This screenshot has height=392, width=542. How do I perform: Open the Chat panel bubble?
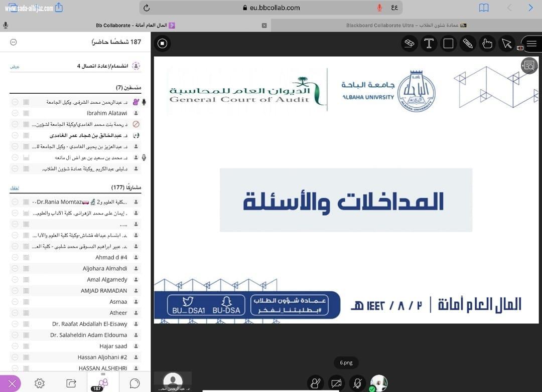click(134, 383)
